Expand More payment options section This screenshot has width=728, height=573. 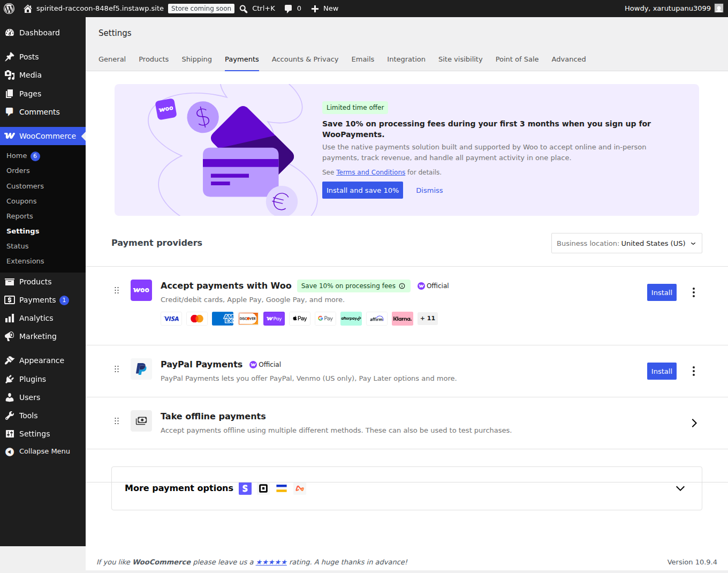click(x=680, y=488)
